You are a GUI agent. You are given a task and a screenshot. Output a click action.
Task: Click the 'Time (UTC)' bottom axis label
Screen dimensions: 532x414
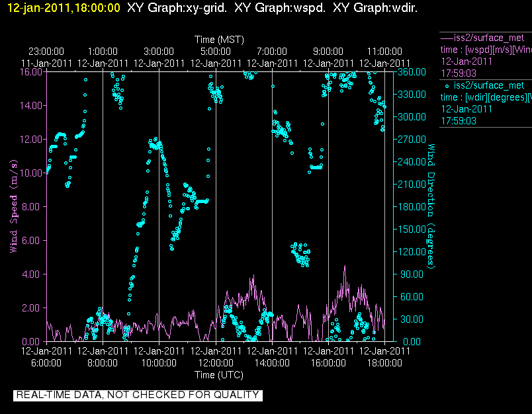[x=219, y=375]
